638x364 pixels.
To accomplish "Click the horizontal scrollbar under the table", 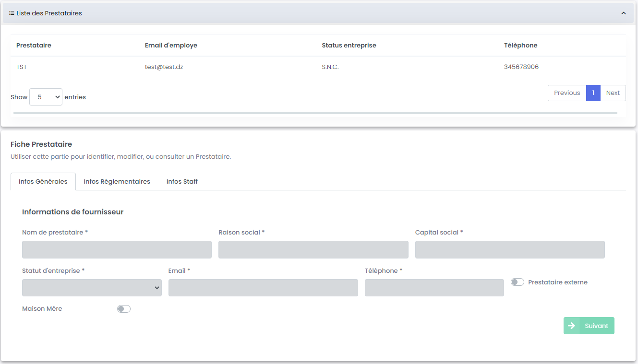I will click(x=315, y=113).
